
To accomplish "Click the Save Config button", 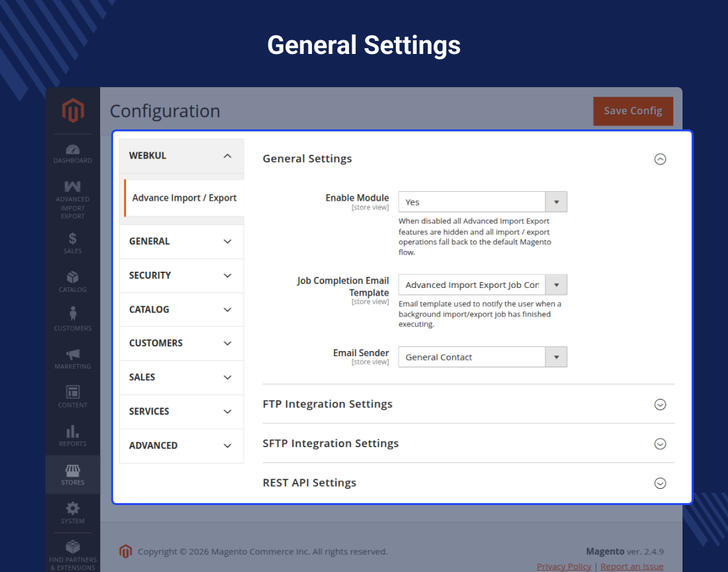I will coord(633,111).
